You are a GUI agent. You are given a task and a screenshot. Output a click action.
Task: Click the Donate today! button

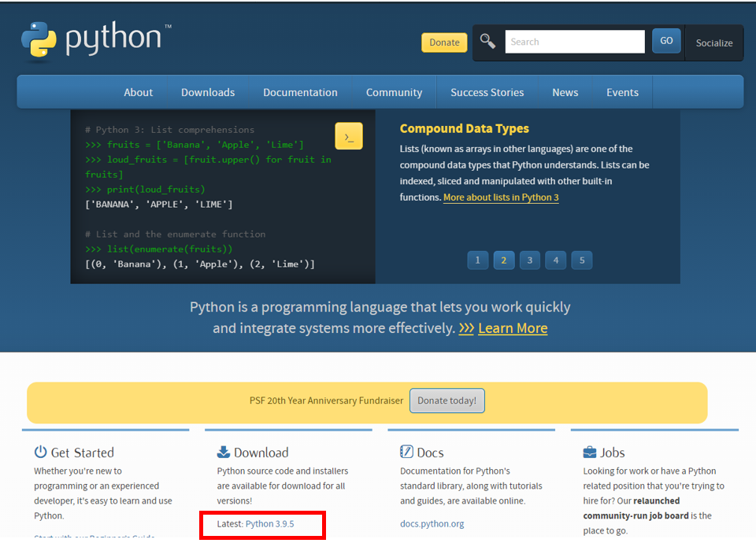pos(447,401)
